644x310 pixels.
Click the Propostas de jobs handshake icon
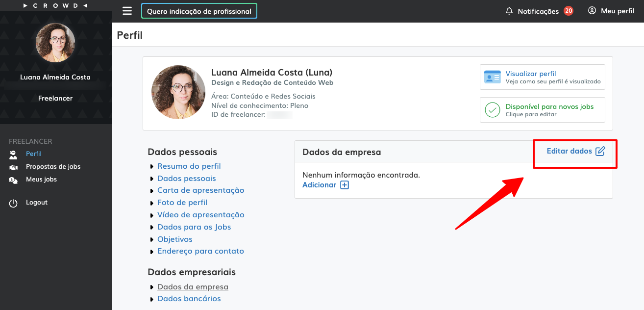tap(13, 167)
